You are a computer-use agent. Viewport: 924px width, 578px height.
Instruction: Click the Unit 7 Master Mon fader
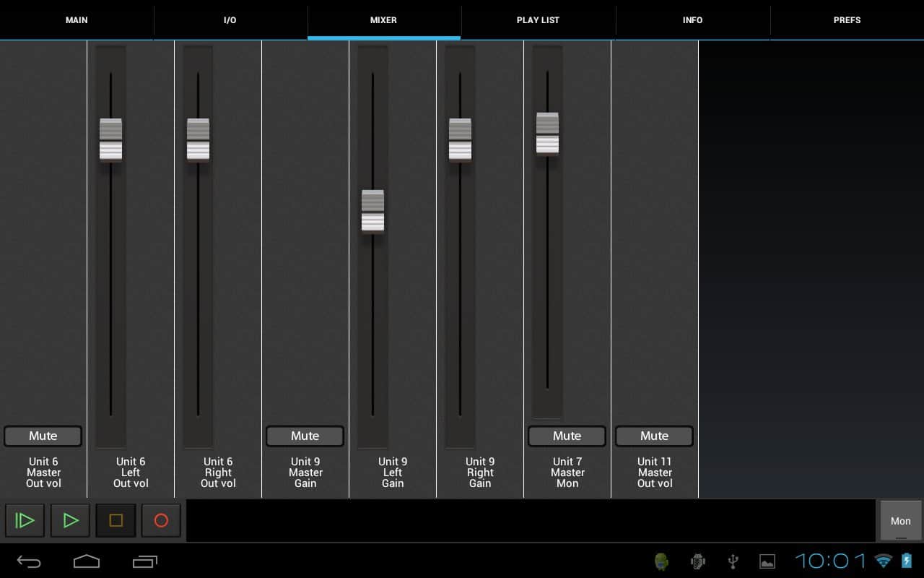pos(547,134)
